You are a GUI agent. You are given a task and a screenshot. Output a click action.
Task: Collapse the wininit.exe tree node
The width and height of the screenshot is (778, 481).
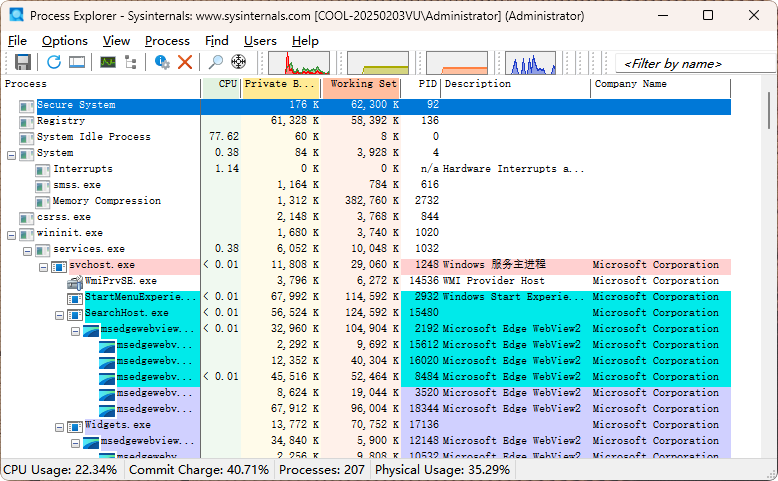pos(11,234)
